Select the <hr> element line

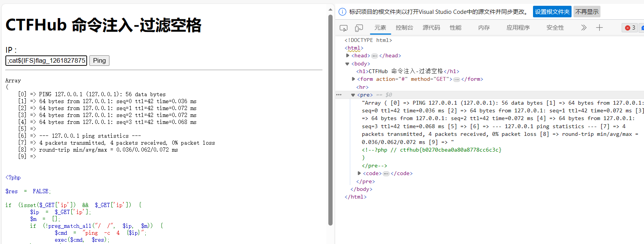point(362,87)
